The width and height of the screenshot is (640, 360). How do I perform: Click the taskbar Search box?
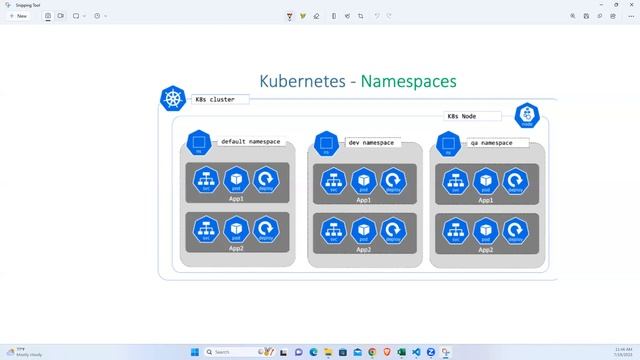tap(239, 352)
